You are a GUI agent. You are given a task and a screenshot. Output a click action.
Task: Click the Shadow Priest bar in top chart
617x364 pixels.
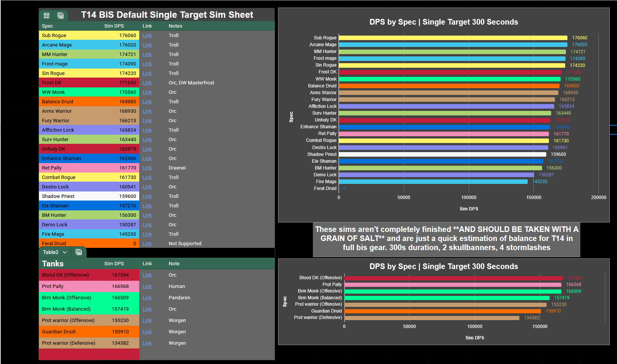442,154
